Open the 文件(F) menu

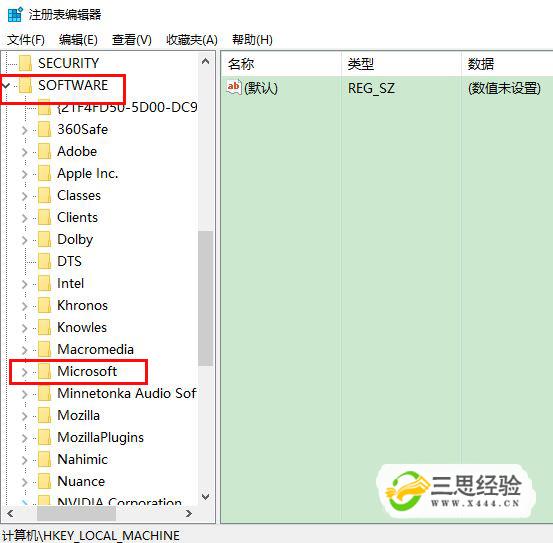click(26, 40)
